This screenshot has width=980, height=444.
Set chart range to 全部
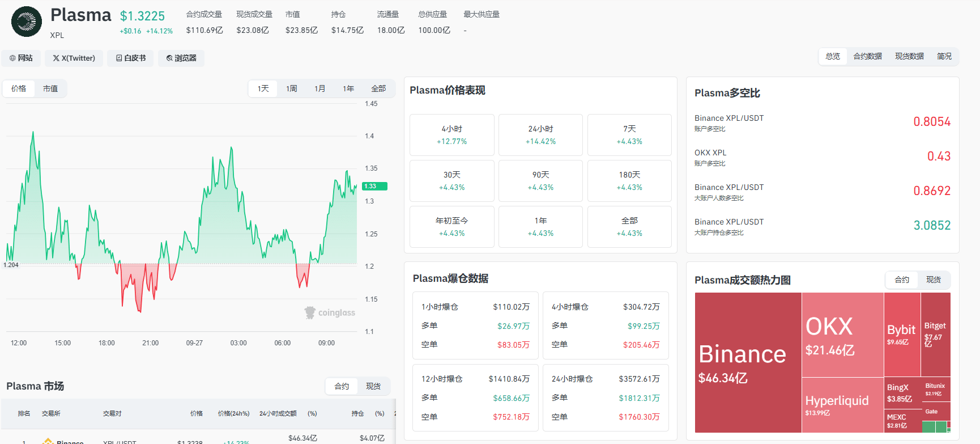[x=378, y=88]
